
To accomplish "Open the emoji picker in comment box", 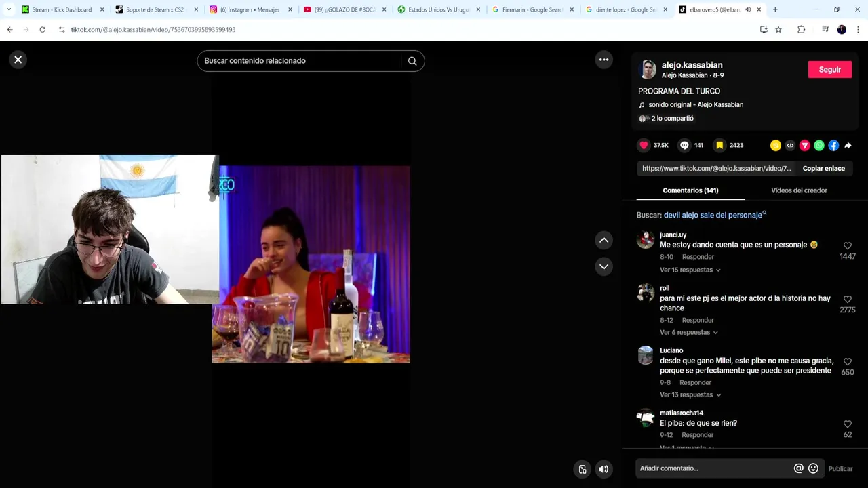I will [813, 468].
